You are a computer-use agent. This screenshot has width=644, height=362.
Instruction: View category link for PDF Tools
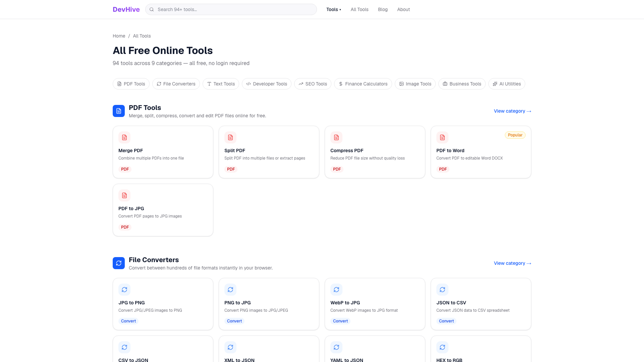(x=513, y=111)
